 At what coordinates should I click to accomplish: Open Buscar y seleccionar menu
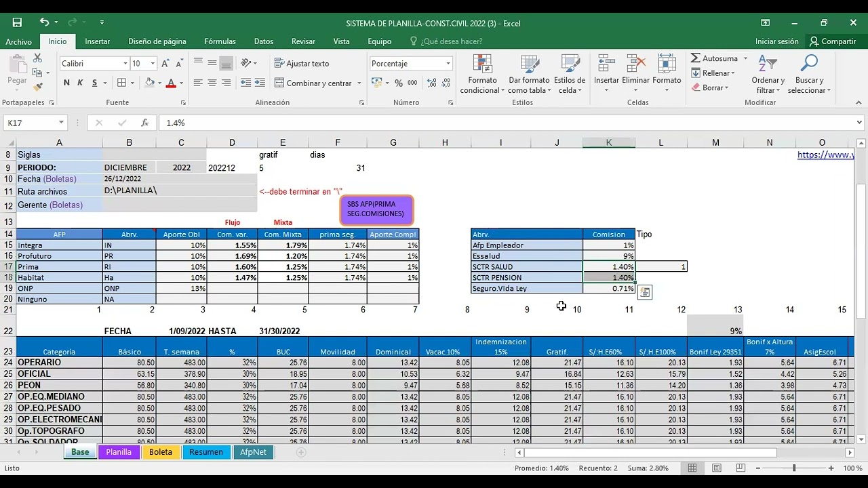[809, 75]
